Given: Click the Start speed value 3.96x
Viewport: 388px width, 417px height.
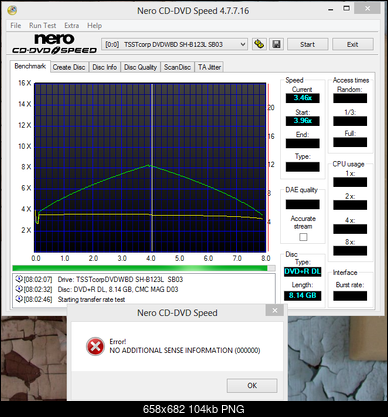Looking at the screenshot, I should click(x=303, y=121).
